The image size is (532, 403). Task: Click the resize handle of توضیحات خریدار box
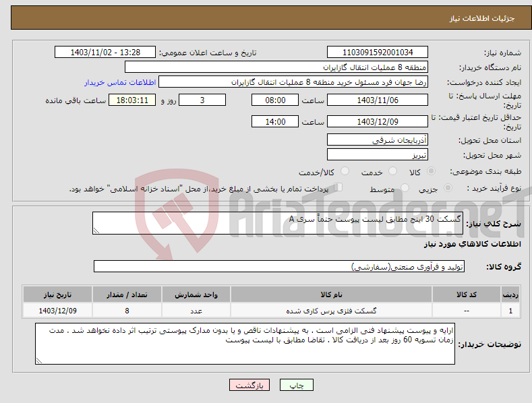(39, 361)
